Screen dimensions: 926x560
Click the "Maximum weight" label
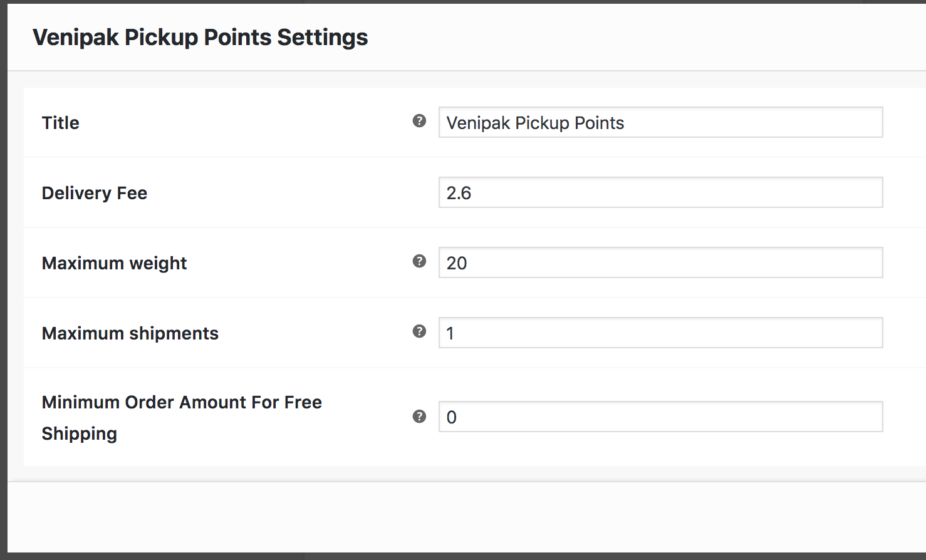point(115,263)
